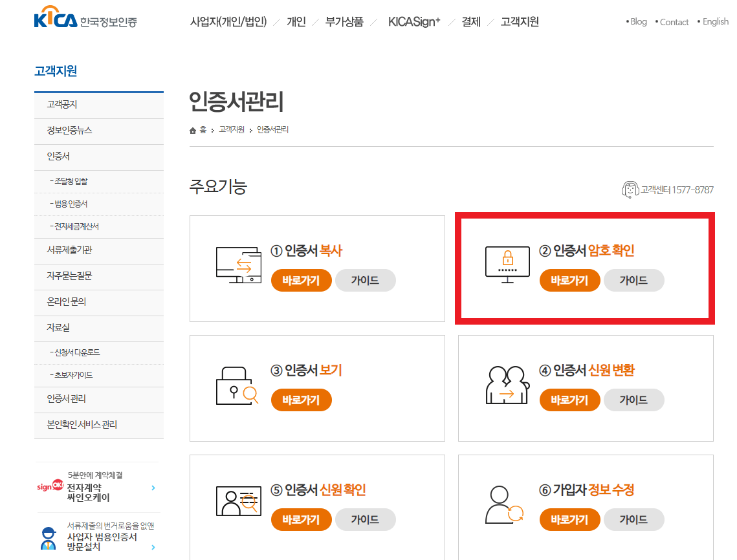
Task: Click the people-swap icon on 인증서 신원 변환 card
Action: coord(506,385)
